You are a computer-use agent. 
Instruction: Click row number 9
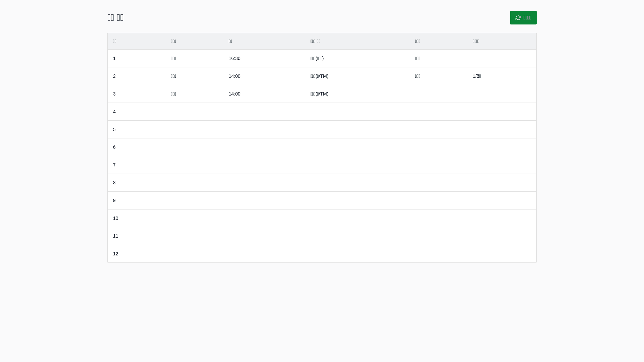(x=114, y=200)
